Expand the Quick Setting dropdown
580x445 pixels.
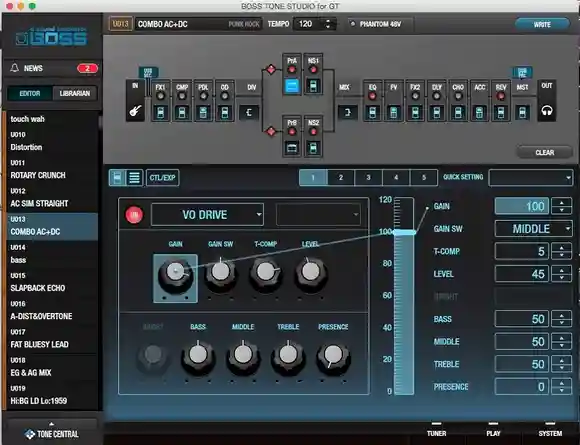pyautogui.click(x=530, y=178)
